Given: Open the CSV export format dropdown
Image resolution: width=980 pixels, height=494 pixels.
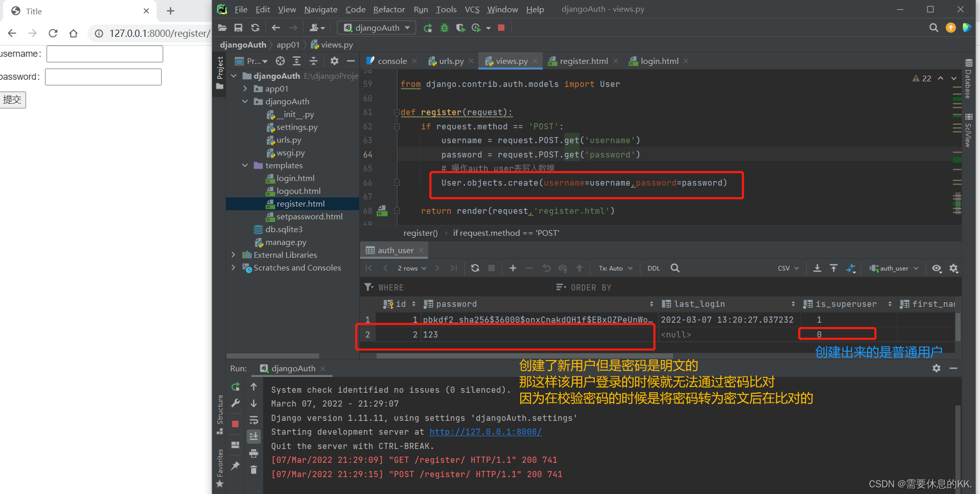Looking at the screenshot, I should point(788,268).
